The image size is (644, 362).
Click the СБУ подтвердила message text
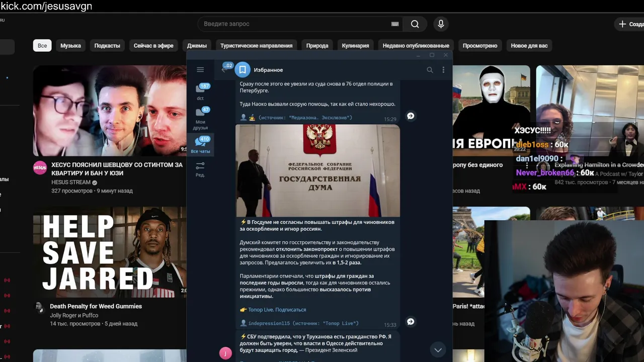click(x=315, y=343)
